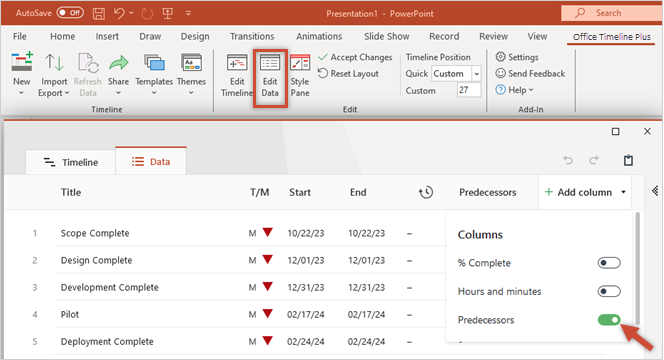Click the Pilot title cell

point(70,315)
